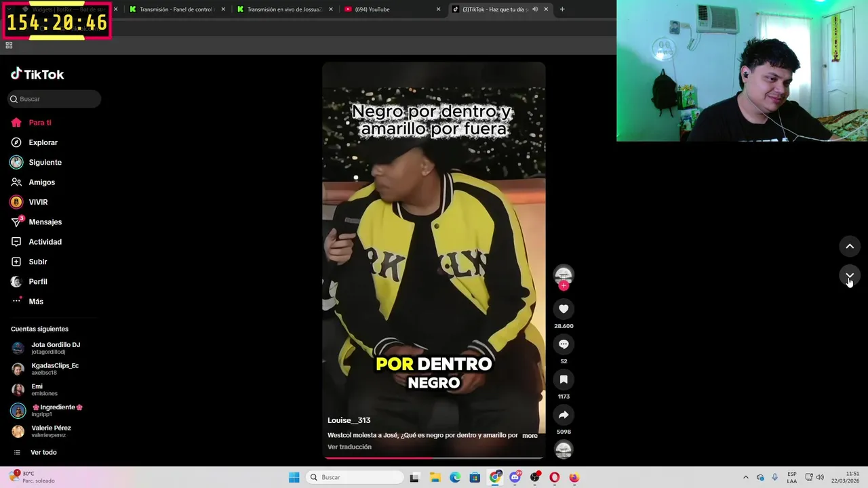This screenshot has width=868, height=488.
Task: Open the spinning sound disc icon
Action: [x=564, y=449]
